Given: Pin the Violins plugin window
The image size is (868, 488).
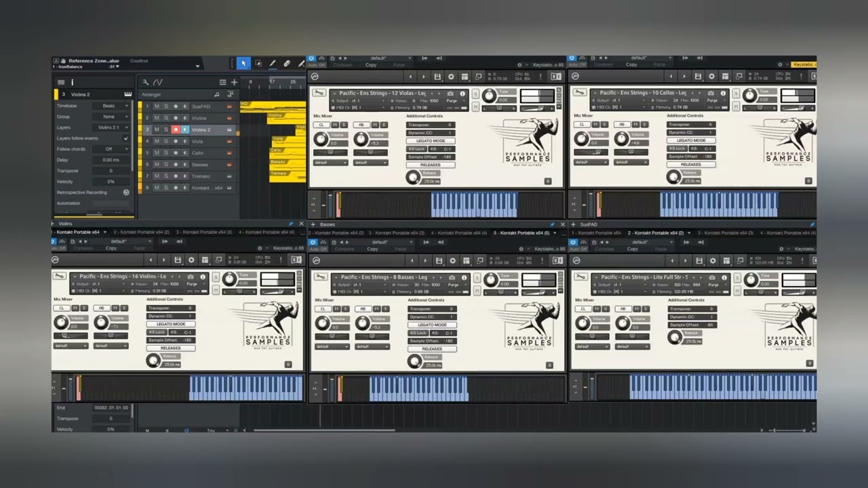Looking at the screenshot, I should [x=292, y=224].
